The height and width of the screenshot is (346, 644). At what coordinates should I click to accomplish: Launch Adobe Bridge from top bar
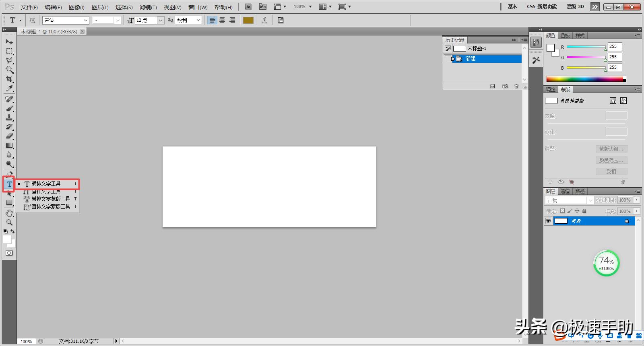[x=248, y=7]
